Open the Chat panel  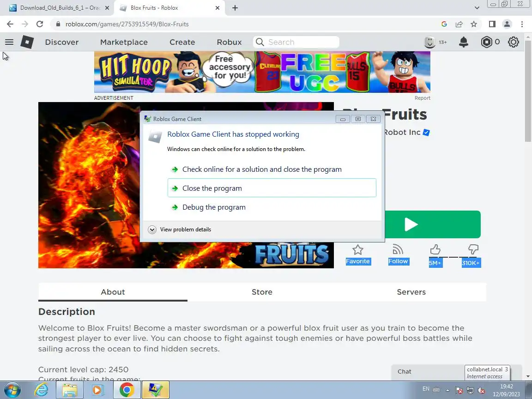[428, 372]
